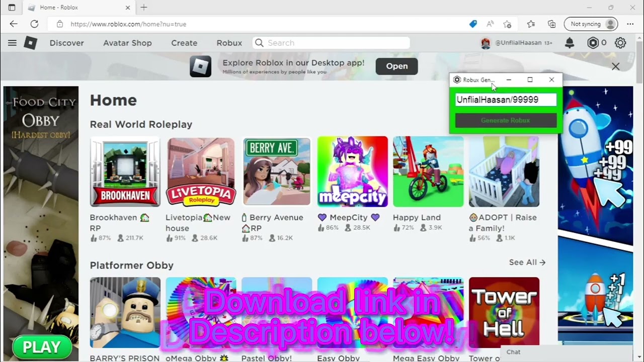The height and width of the screenshot is (362, 644).
Task: Open the Robux menu item
Action: pos(229,43)
